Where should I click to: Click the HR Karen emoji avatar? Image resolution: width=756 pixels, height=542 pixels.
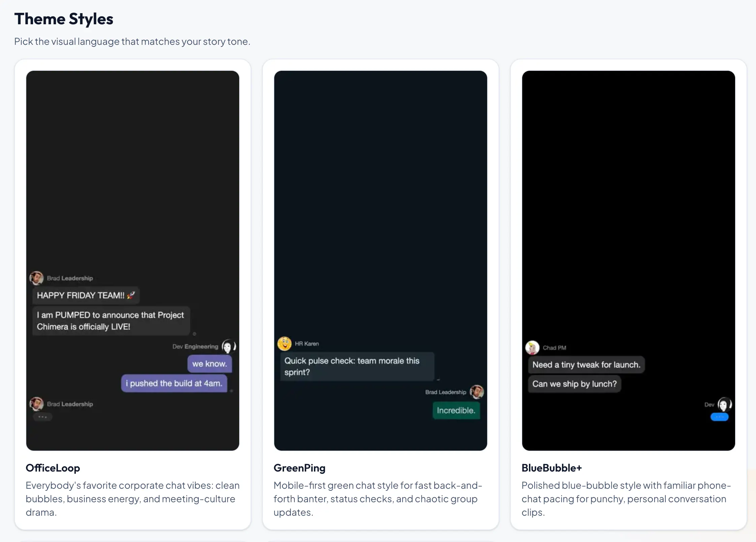284,343
